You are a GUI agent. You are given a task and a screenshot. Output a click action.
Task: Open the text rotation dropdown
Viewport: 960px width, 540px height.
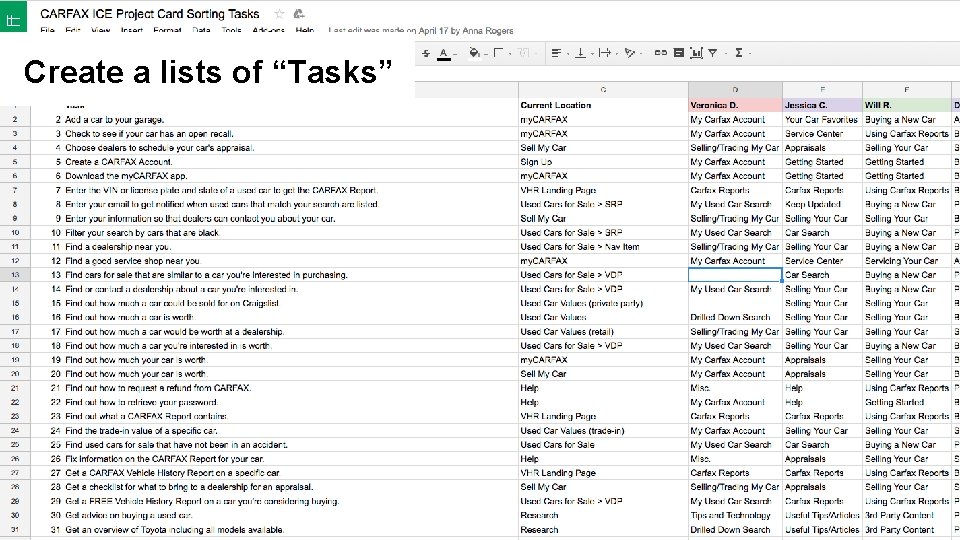[630, 53]
